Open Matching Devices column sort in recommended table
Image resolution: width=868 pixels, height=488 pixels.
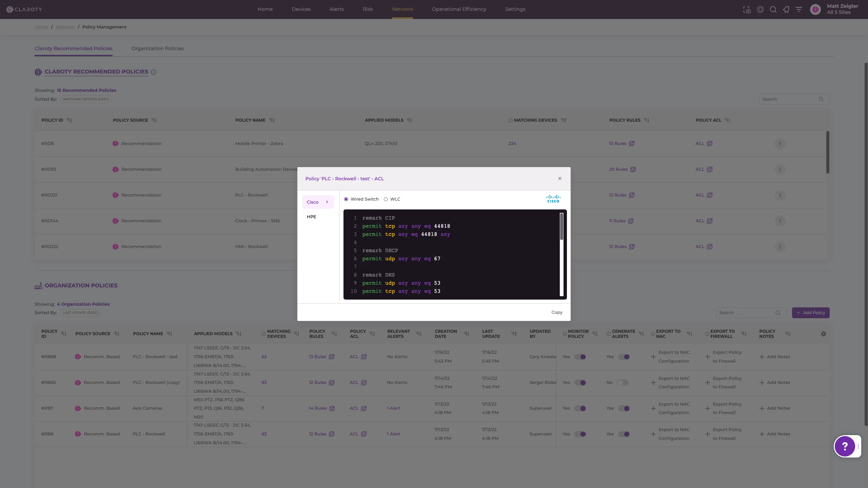563,120
